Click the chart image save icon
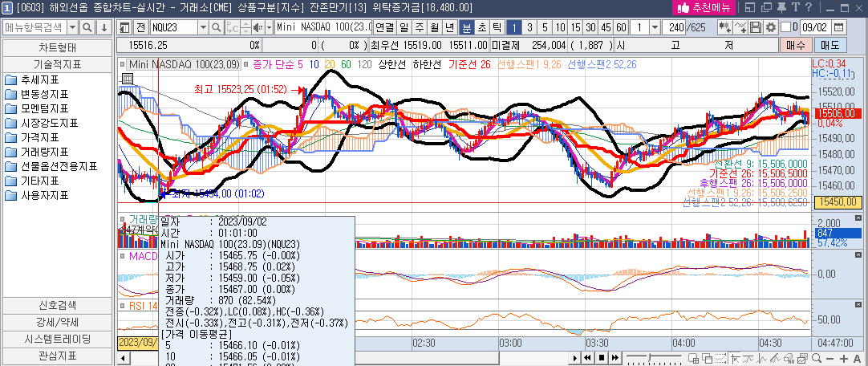The image size is (868, 366). 804,358
